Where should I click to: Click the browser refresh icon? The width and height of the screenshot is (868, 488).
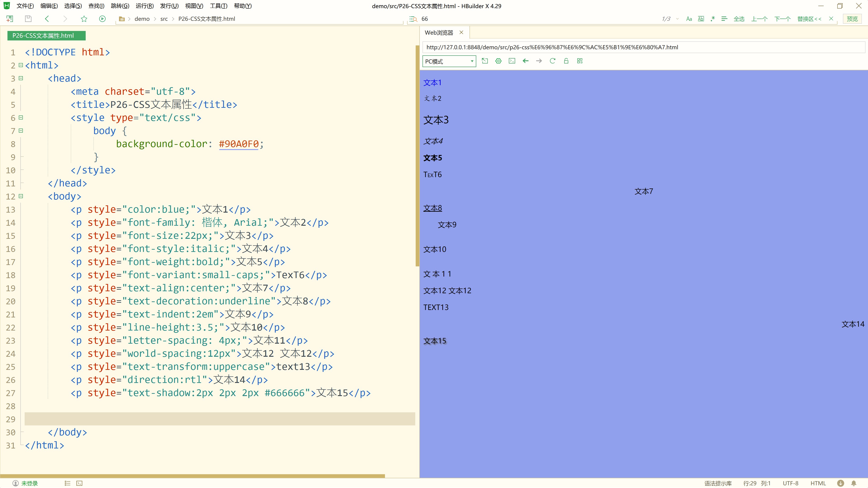pyautogui.click(x=553, y=61)
